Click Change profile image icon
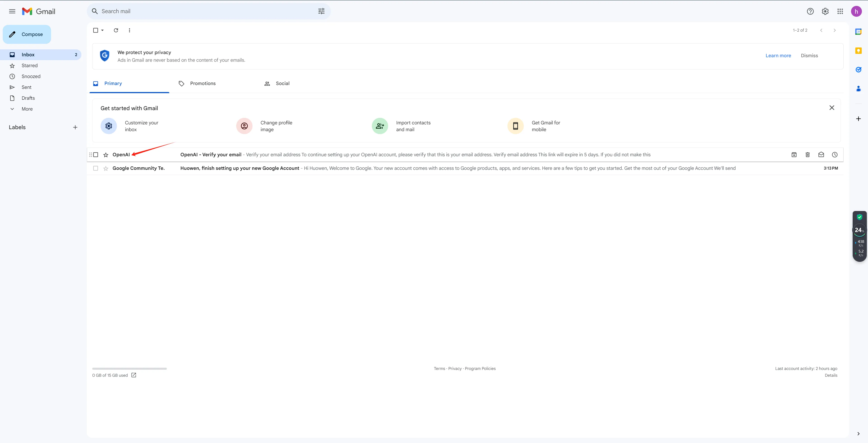 [244, 126]
